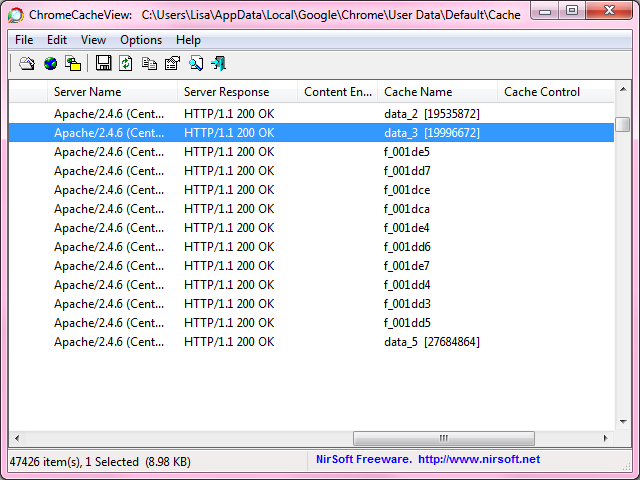
Task: Click the Find magnifier toolbar icon
Action: (196, 64)
